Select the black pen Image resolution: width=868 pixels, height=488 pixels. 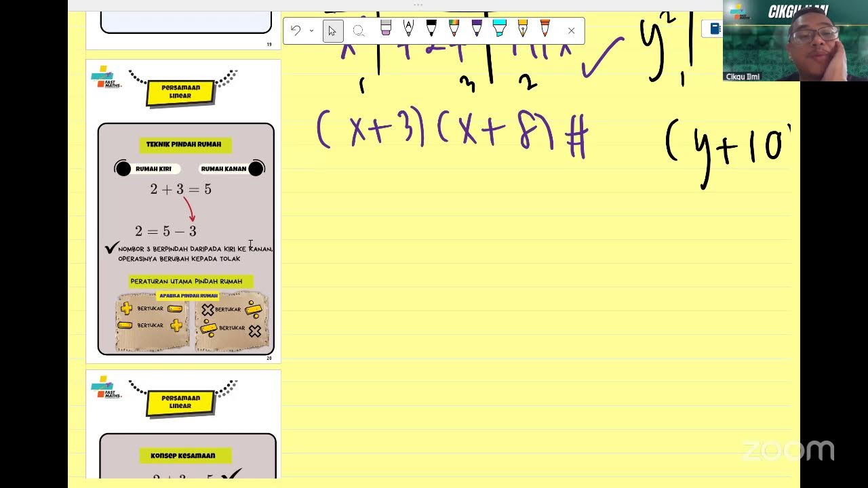[x=431, y=28]
